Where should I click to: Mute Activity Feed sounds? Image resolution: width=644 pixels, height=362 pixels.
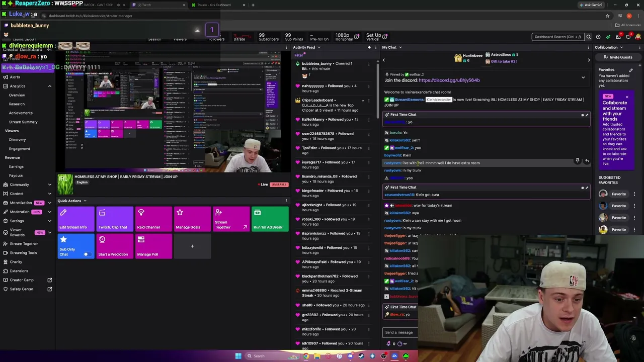point(369,47)
